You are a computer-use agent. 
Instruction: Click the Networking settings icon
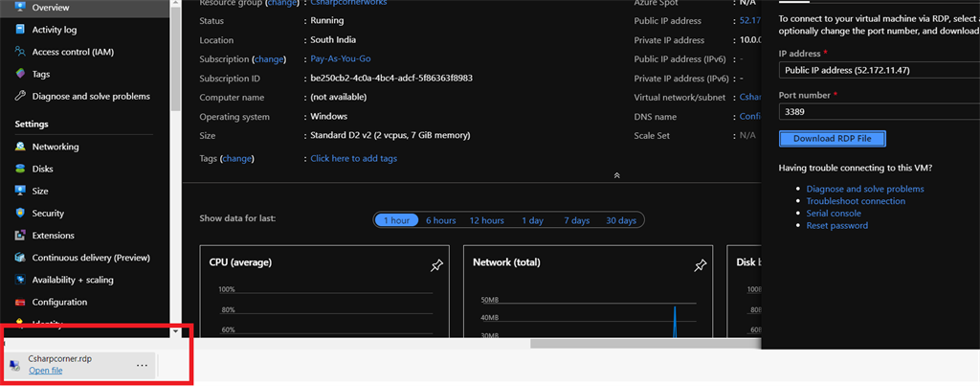pyautogui.click(x=21, y=147)
